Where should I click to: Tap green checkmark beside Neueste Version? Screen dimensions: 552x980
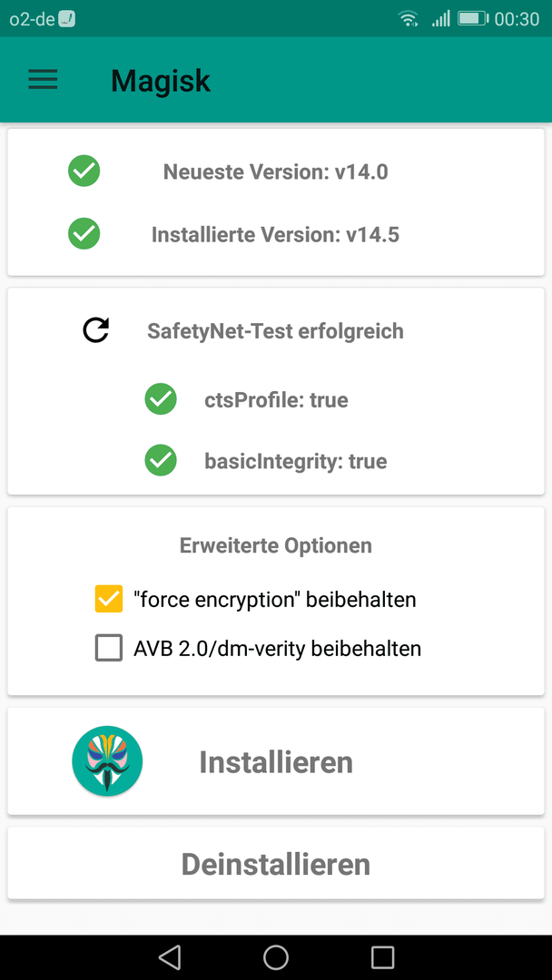(x=84, y=171)
